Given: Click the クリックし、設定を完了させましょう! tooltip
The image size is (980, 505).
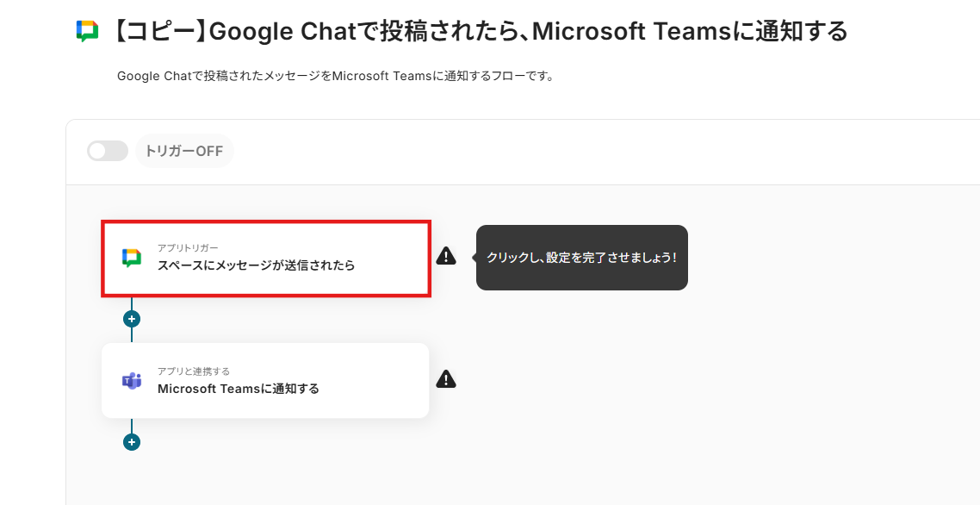Looking at the screenshot, I should [x=582, y=258].
